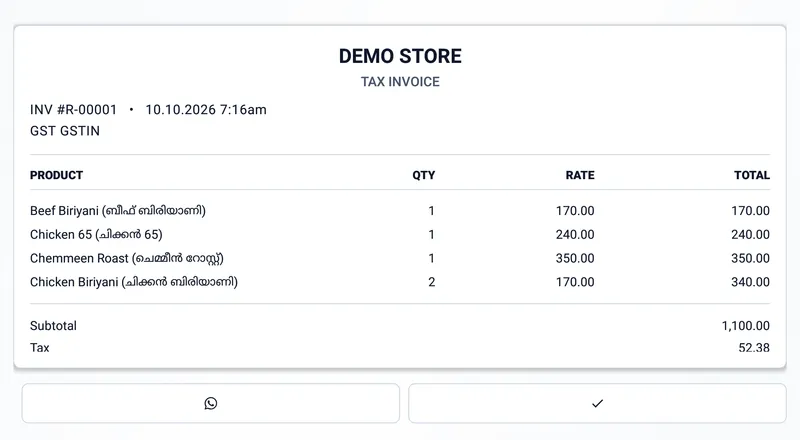
Task: Click quantity 1 of Beef Biriyani
Action: click(432, 211)
